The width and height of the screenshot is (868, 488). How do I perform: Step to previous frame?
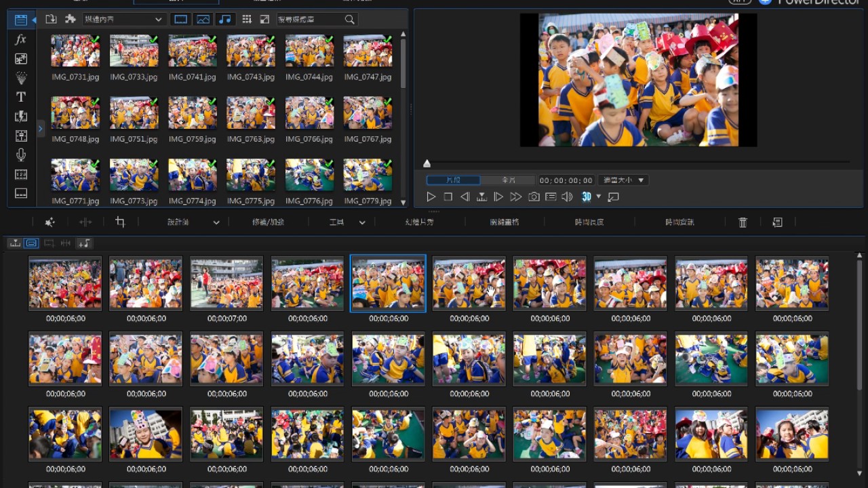(x=465, y=197)
